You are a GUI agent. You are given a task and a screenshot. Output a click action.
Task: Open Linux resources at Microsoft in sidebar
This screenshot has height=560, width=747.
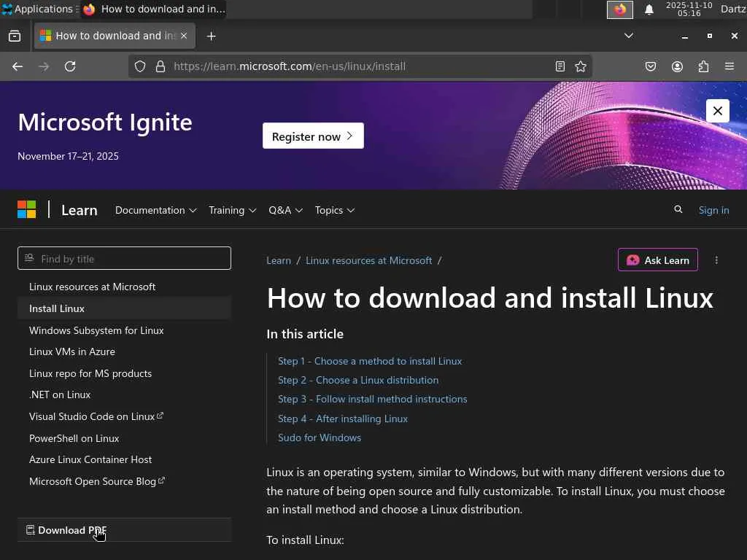coord(93,287)
